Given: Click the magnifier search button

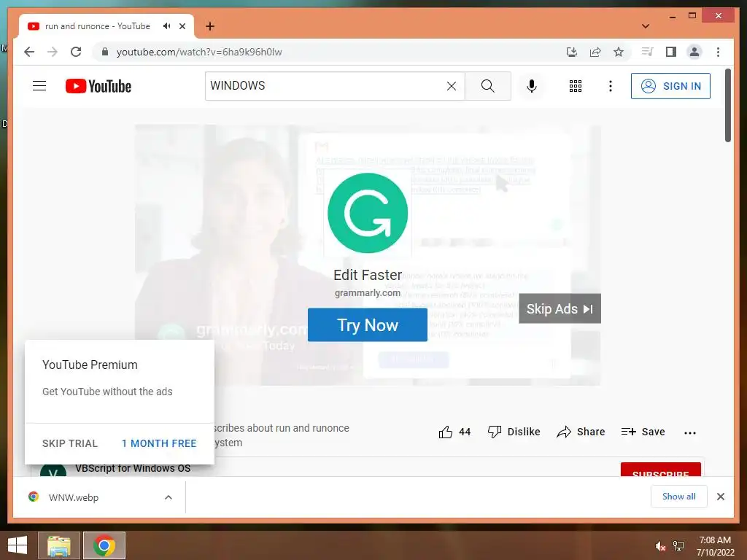Looking at the screenshot, I should [x=488, y=86].
